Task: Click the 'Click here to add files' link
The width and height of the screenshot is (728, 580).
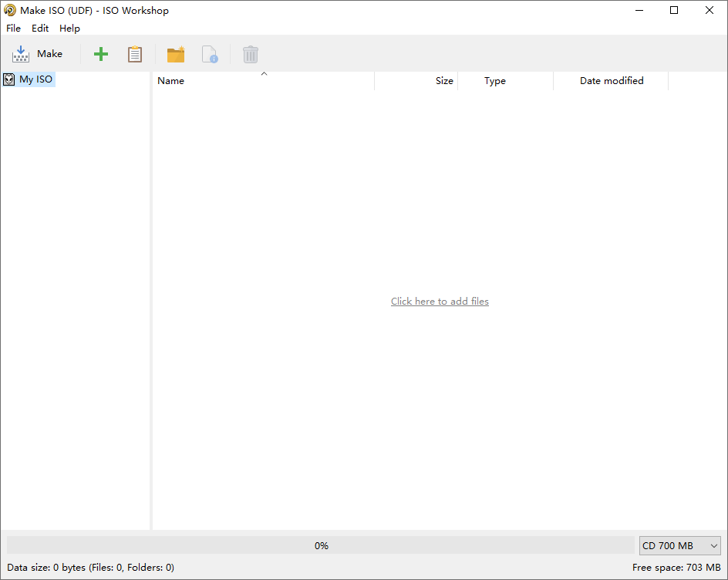Action: pos(440,302)
